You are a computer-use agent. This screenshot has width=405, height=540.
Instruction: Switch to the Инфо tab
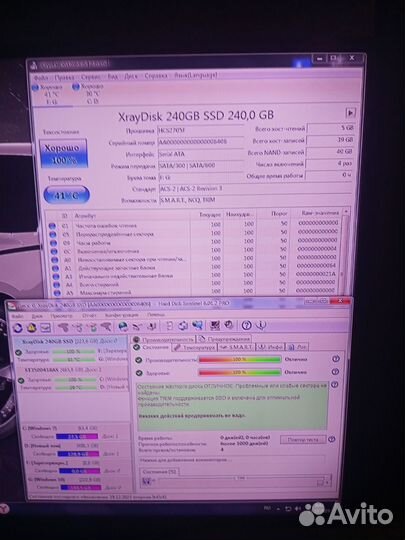(270, 347)
